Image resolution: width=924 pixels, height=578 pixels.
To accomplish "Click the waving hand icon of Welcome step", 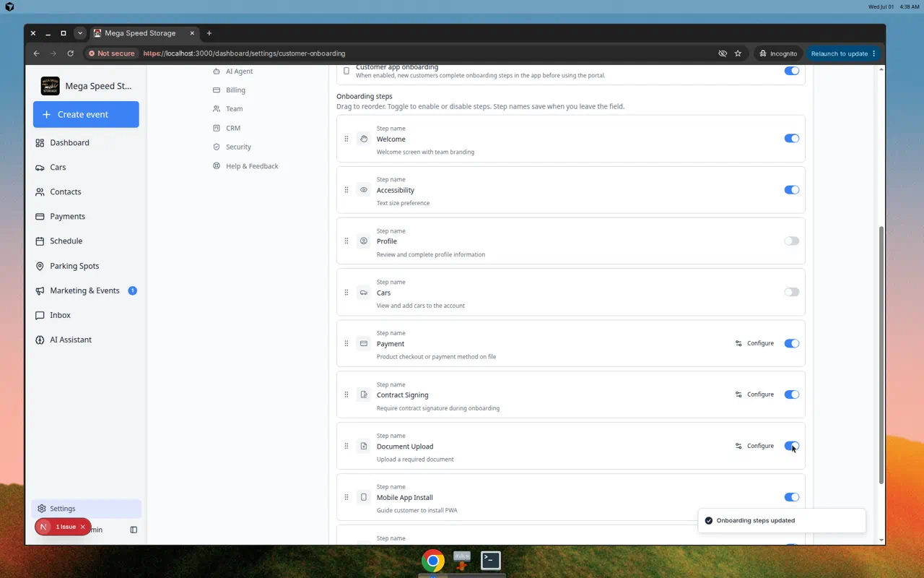I will click(x=364, y=139).
